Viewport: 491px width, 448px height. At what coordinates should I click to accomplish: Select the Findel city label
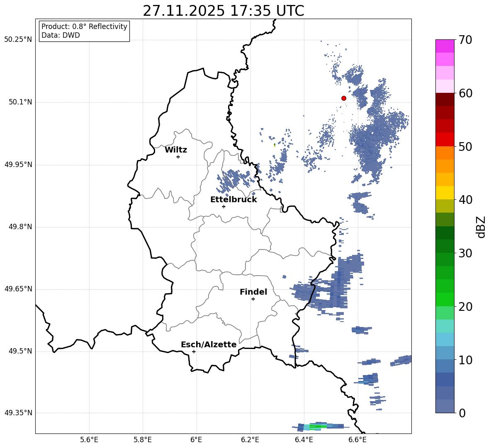click(253, 292)
